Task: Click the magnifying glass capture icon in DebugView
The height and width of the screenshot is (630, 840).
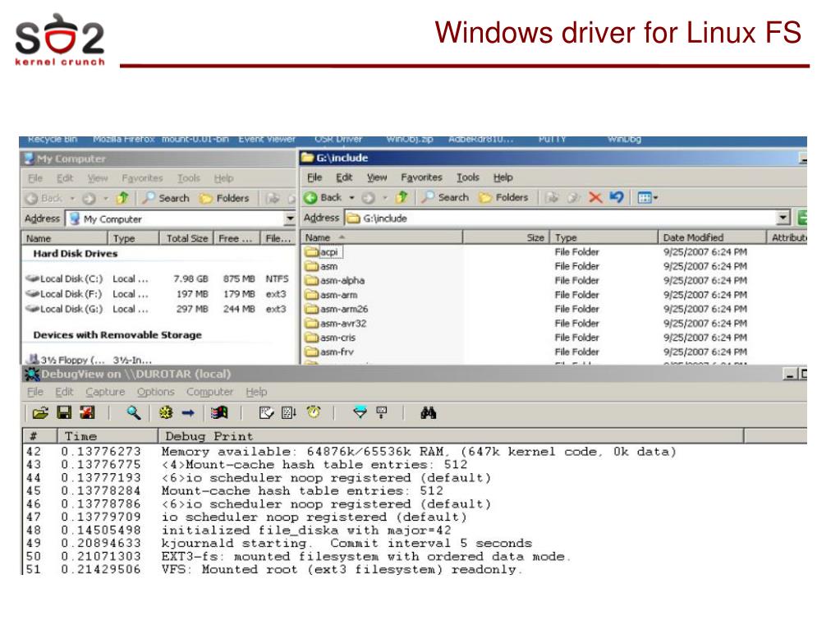Action: [134, 414]
